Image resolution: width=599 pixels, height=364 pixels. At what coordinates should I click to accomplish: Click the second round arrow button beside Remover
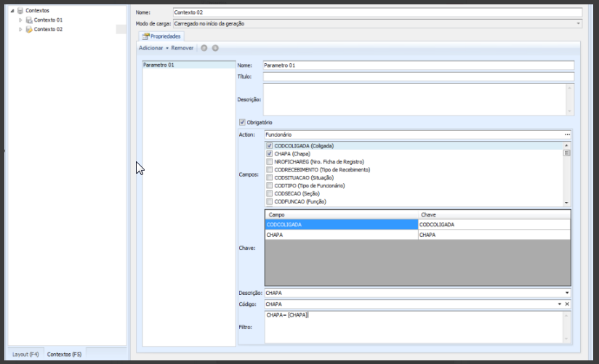[215, 48]
